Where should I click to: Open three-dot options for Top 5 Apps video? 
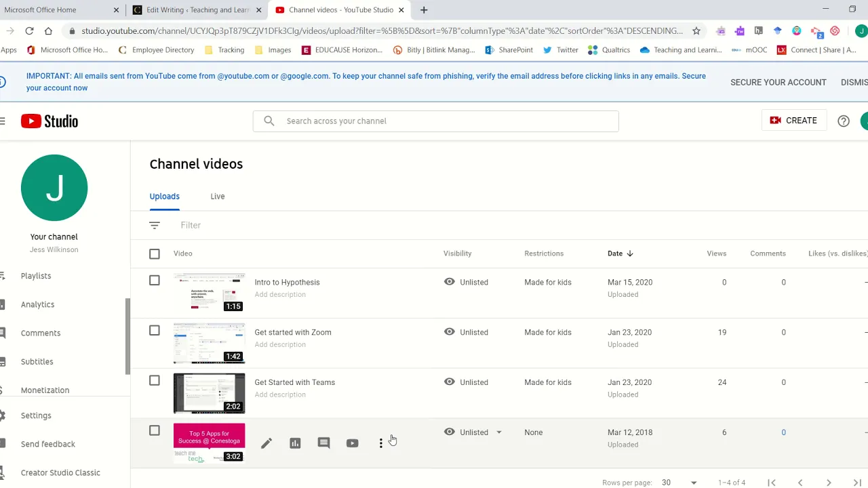point(380,443)
